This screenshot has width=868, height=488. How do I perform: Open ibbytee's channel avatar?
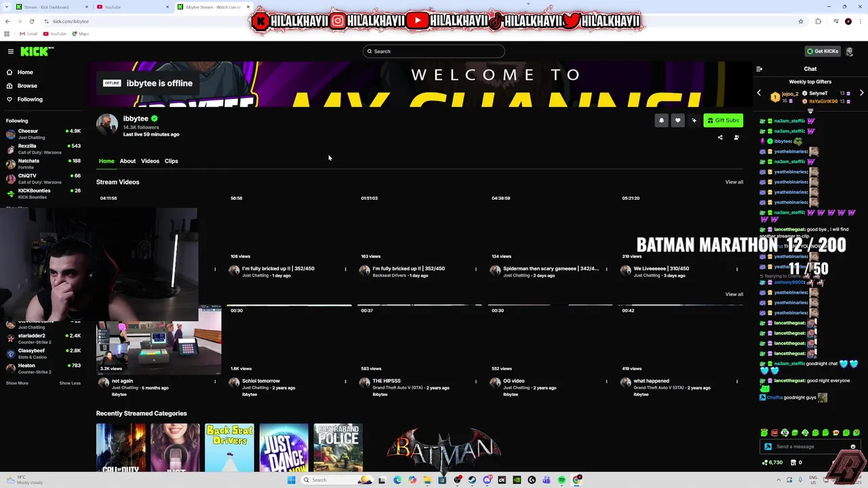(x=106, y=125)
